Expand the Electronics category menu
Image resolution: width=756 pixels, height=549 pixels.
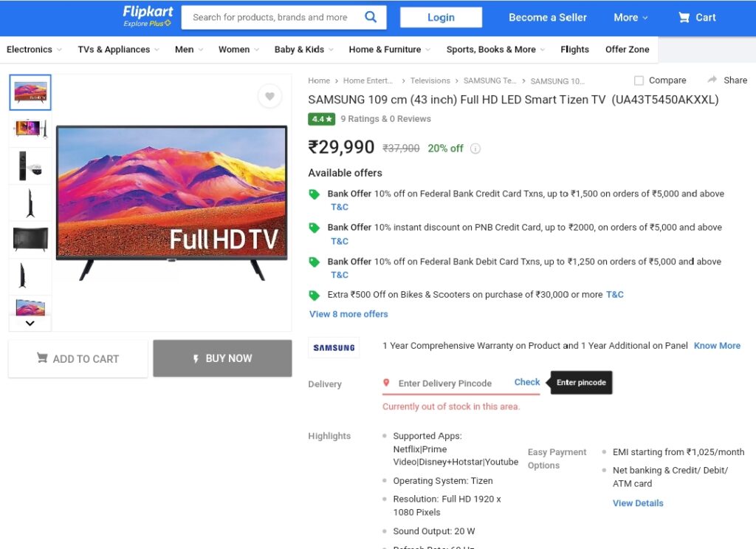[x=34, y=50]
